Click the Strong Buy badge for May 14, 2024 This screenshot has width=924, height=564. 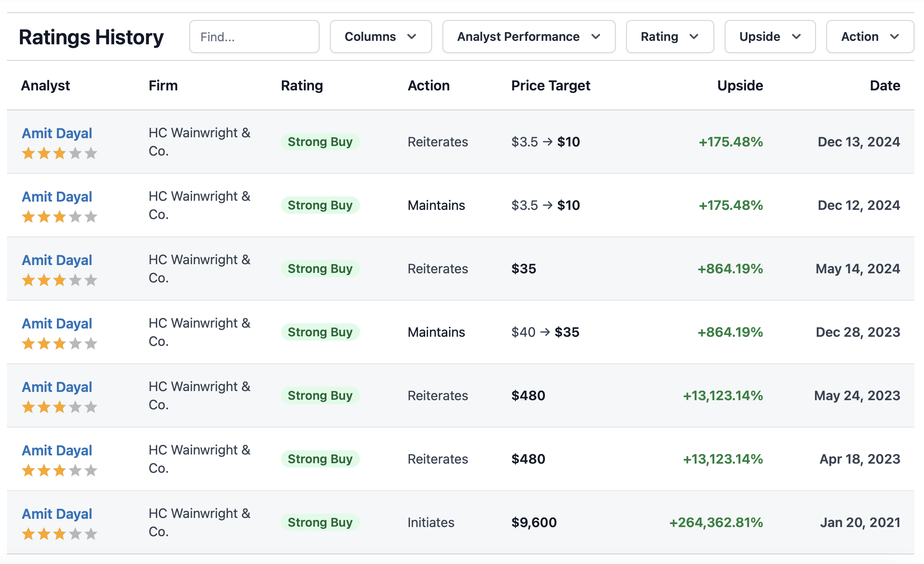pos(320,269)
